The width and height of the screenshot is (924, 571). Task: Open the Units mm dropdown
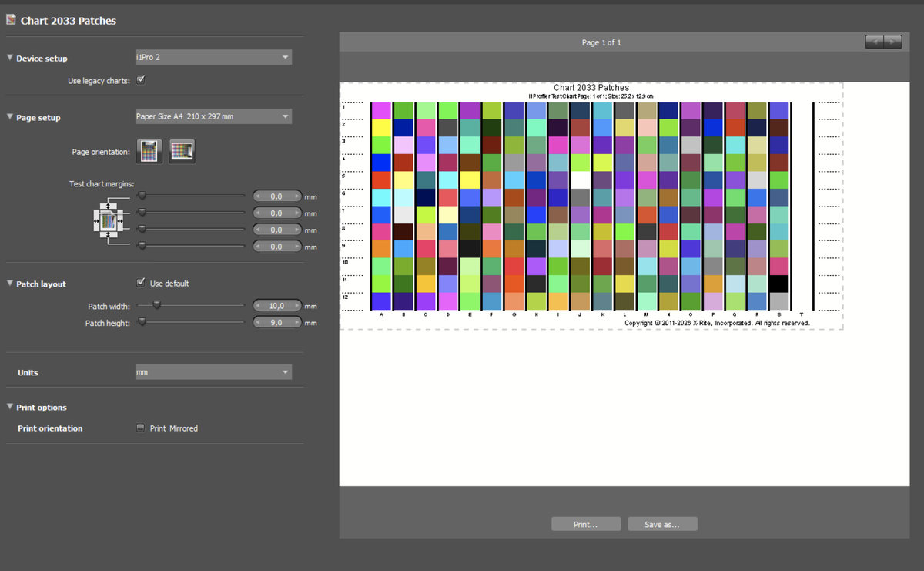(213, 372)
